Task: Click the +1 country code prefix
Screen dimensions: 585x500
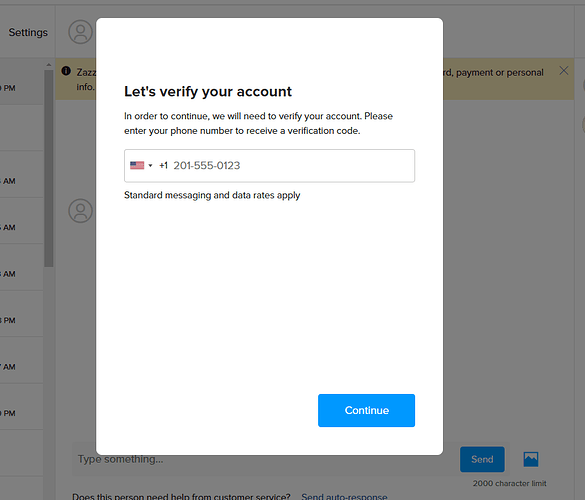Action: pos(163,165)
